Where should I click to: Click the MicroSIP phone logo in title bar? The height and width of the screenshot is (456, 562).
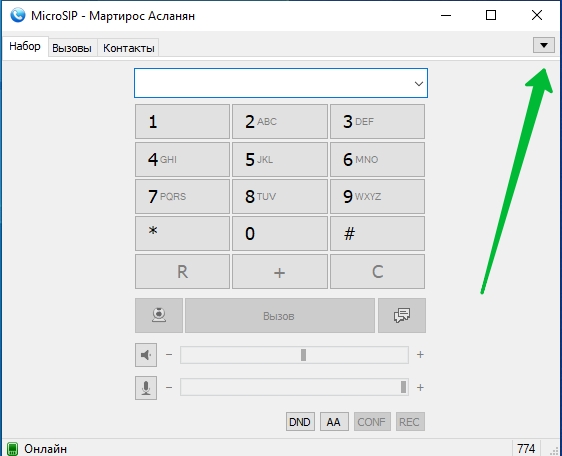(18, 15)
